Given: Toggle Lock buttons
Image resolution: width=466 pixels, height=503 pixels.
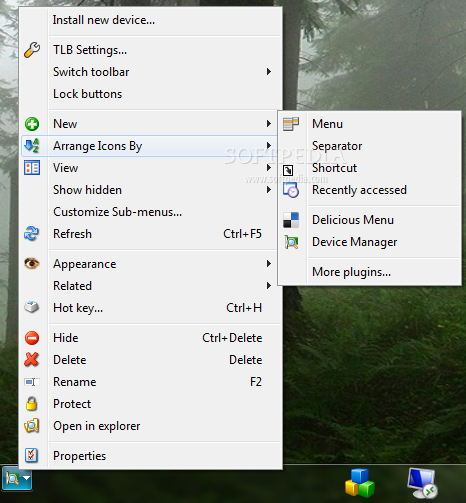Looking at the screenshot, I should pyautogui.click(x=150, y=94).
